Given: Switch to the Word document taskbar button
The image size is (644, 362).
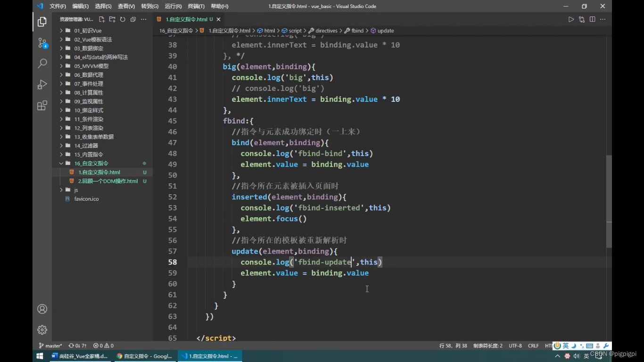Looking at the screenshot, I should tap(80, 356).
